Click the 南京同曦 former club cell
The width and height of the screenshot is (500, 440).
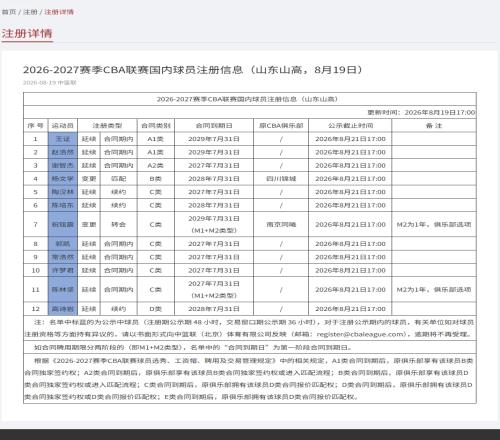tap(281, 224)
